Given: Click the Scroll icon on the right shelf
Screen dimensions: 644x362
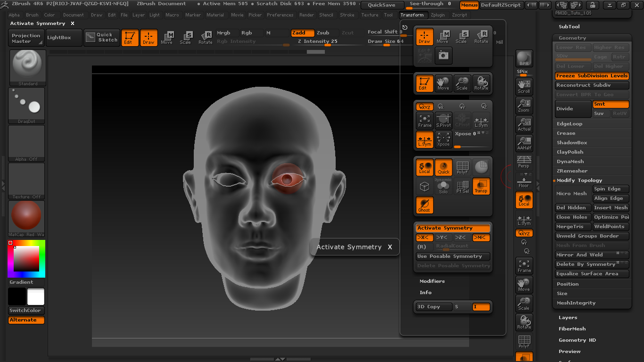Looking at the screenshot, I should point(524,87).
